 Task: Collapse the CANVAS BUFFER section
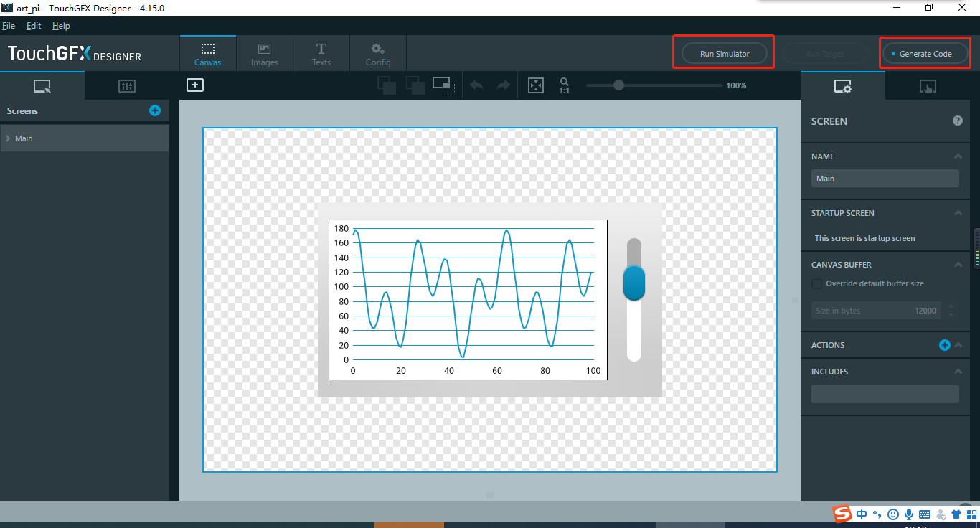click(958, 265)
